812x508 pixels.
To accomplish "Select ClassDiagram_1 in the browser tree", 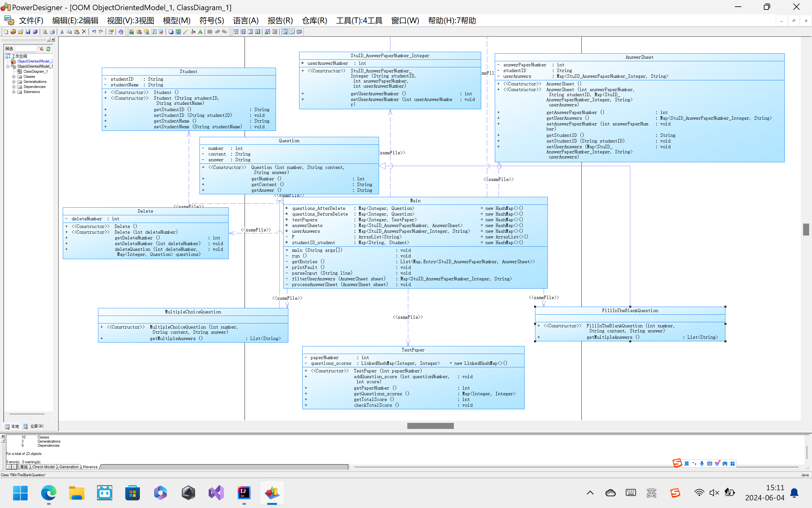I will tap(35, 71).
